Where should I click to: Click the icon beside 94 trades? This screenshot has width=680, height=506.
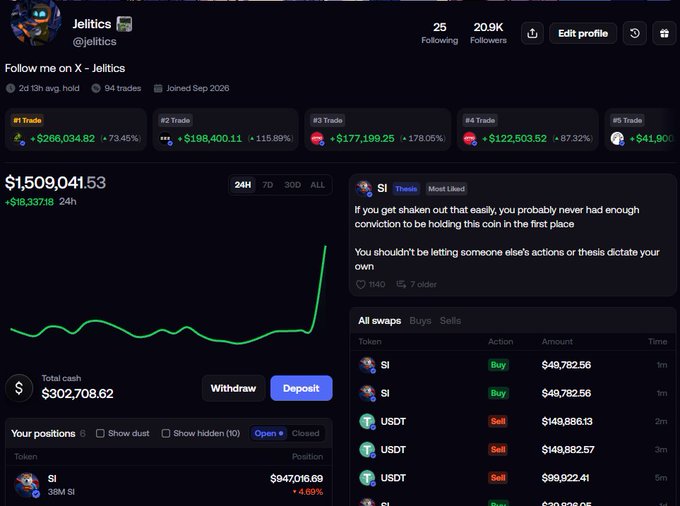[96, 88]
